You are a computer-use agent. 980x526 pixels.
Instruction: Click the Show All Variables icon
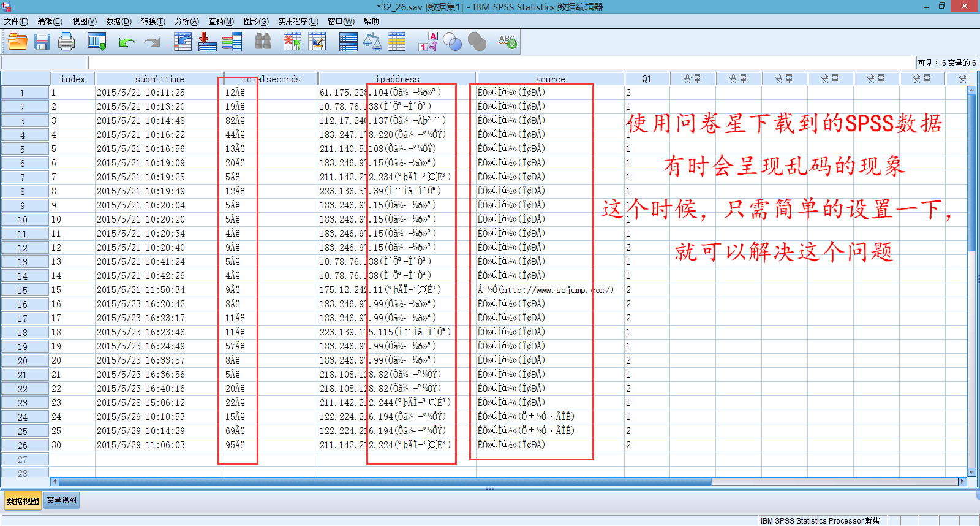pyautogui.click(x=477, y=42)
